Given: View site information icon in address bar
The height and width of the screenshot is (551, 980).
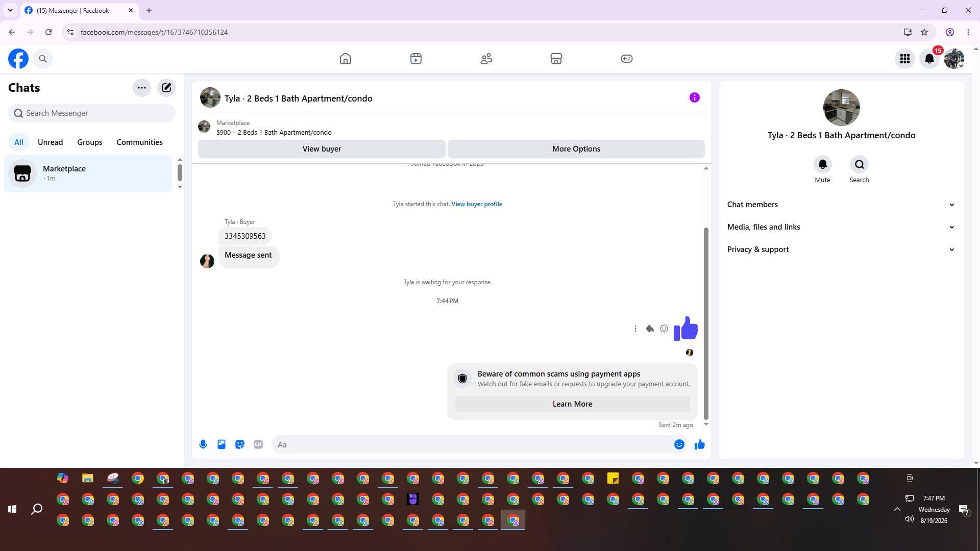Looking at the screenshot, I should coord(70,32).
